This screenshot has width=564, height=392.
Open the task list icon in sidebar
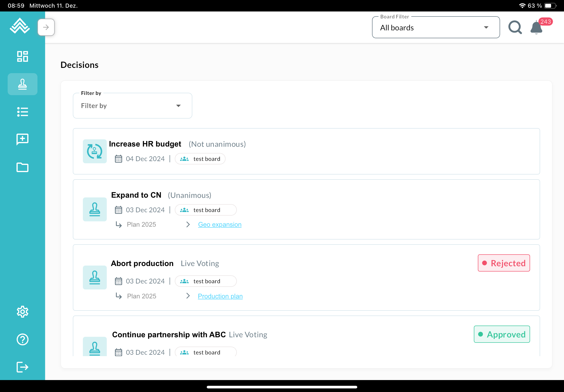[x=22, y=112]
